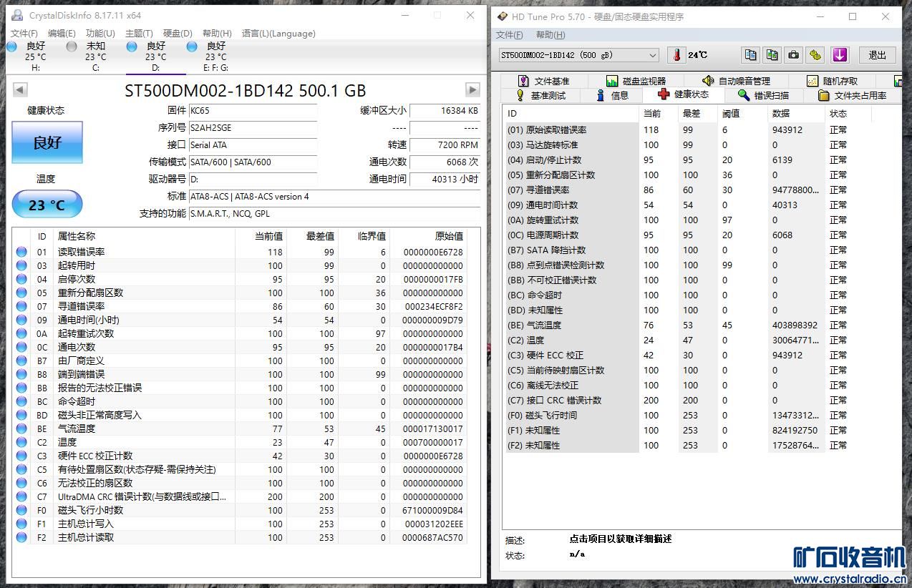Switch to the 随机存取 tab
Screen dimensions: 912x588
832,81
